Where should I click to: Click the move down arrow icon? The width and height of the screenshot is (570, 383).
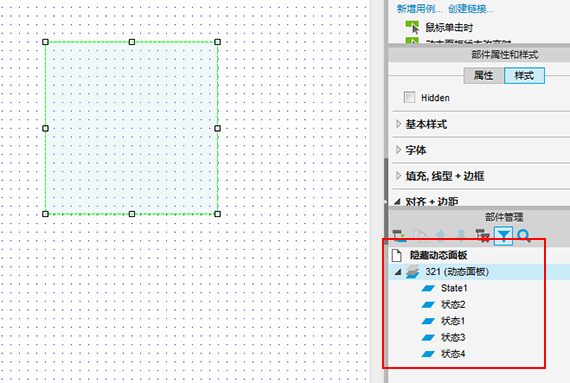[462, 236]
